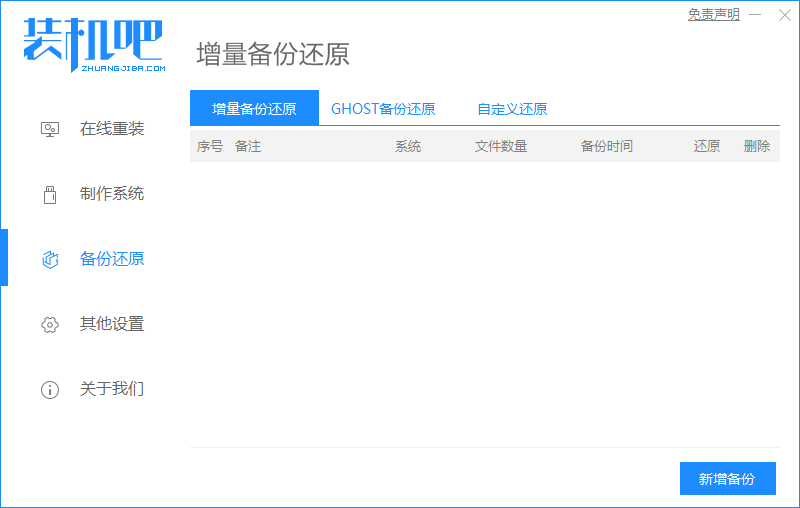The width and height of the screenshot is (800, 508).
Task: Click the 装机吧 logo at top left
Action: pos(93,44)
